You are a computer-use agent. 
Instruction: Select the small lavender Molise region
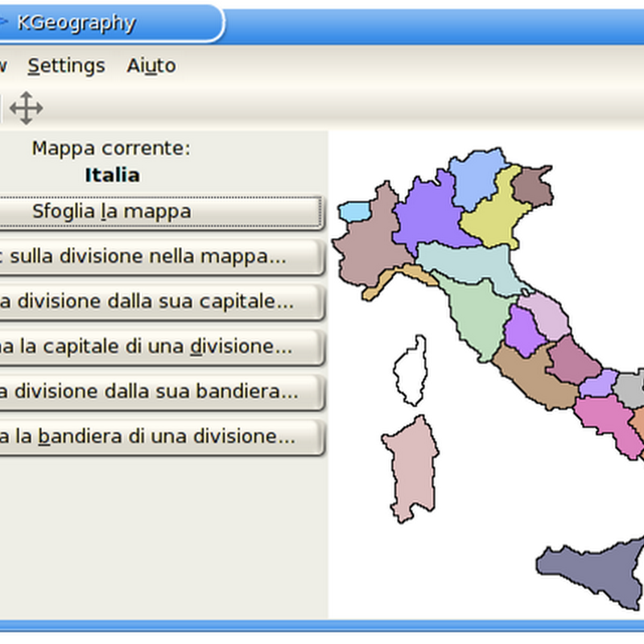597,386
